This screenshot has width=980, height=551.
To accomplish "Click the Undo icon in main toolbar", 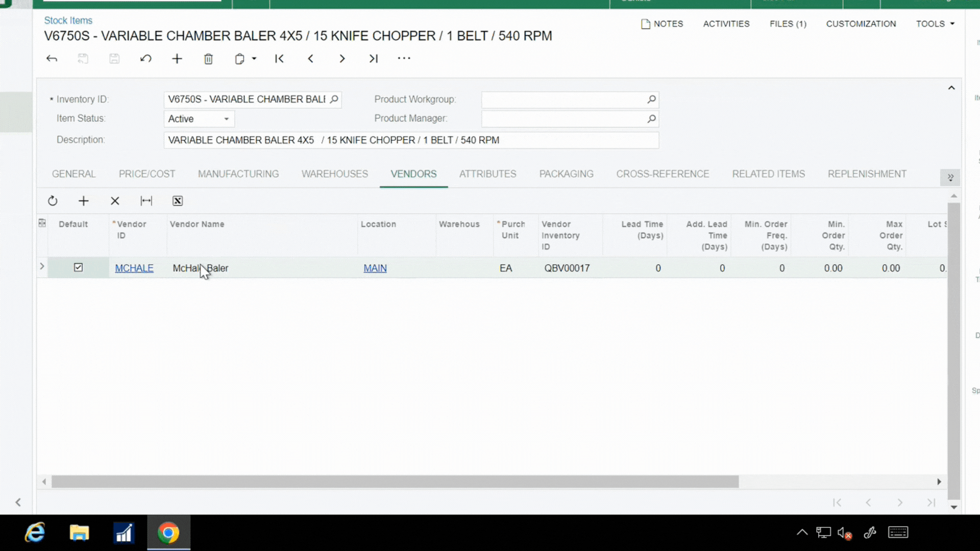I will coord(145,59).
